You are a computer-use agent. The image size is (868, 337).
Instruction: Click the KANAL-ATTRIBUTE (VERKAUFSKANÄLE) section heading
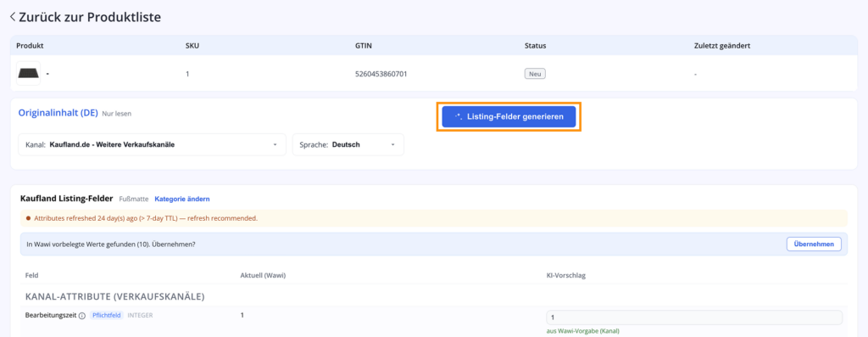click(115, 296)
